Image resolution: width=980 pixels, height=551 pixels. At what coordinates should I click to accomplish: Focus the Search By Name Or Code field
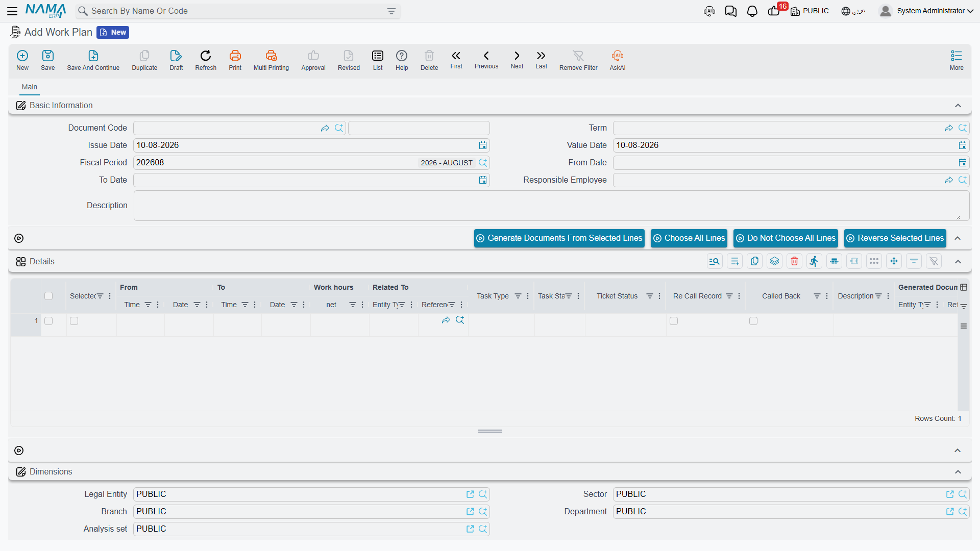coord(237,11)
